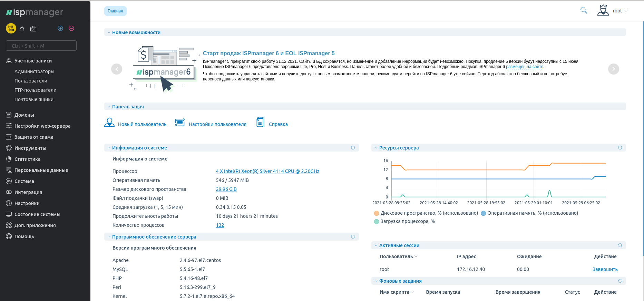This screenshot has width=644, height=301.
Task: Expand all menu sections with plus icon
Action: pos(60,28)
